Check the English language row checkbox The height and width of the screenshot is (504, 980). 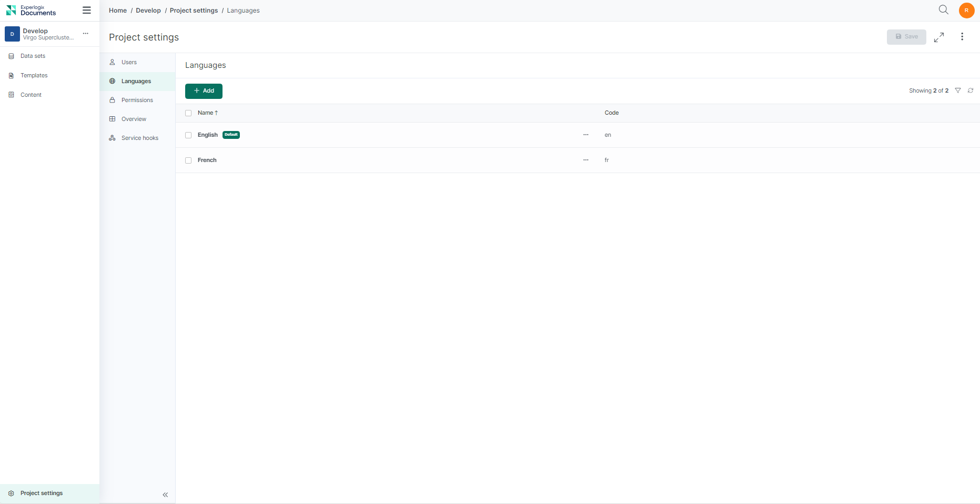(x=188, y=135)
